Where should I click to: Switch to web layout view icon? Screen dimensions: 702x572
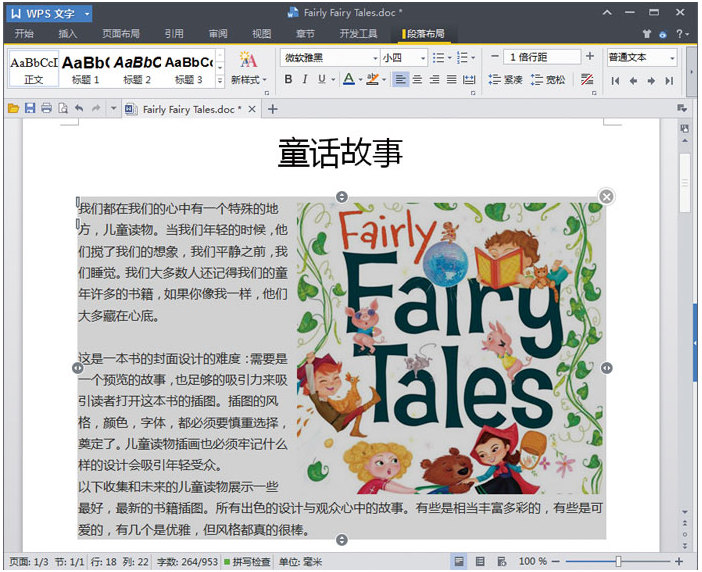click(x=501, y=561)
